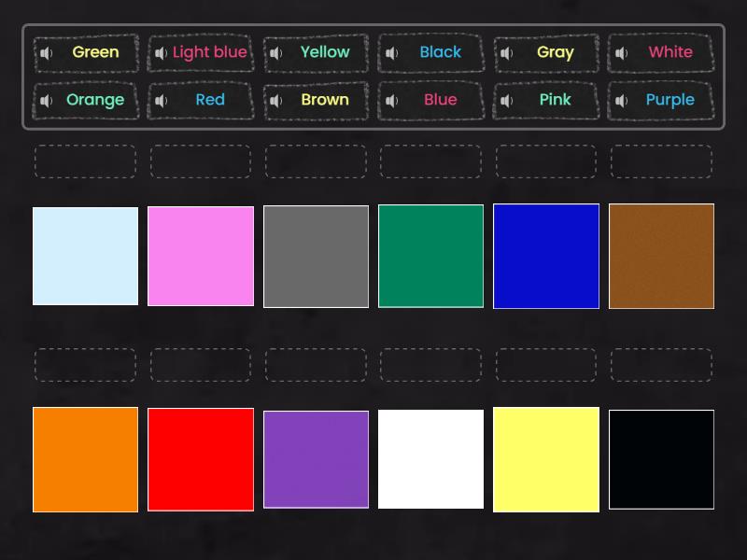Select the pink color square
The width and height of the screenshot is (747, 560).
tap(201, 256)
